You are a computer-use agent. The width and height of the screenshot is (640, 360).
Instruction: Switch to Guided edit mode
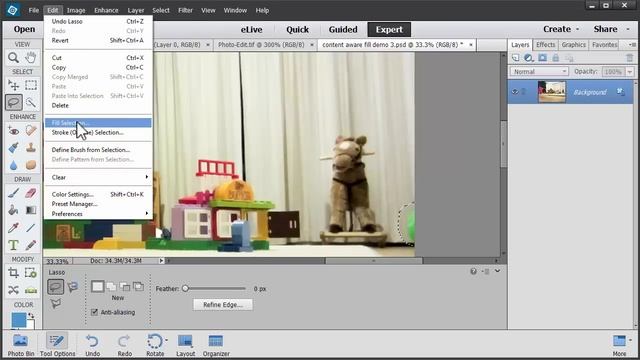click(343, 29)
